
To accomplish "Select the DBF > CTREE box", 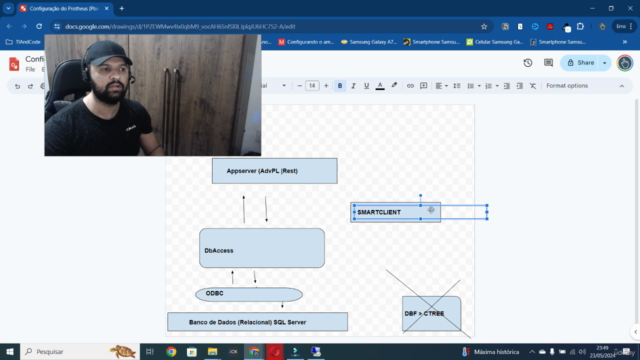I will 431,313.
